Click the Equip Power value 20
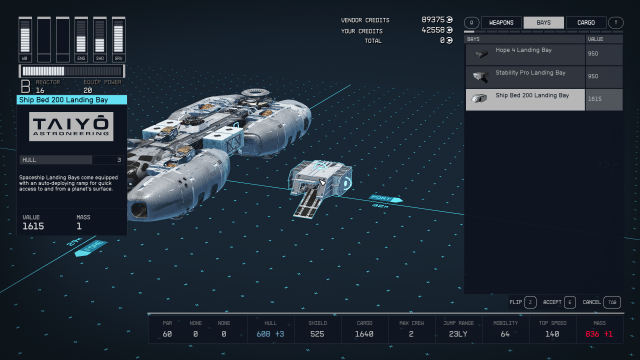 click(88, 90)
